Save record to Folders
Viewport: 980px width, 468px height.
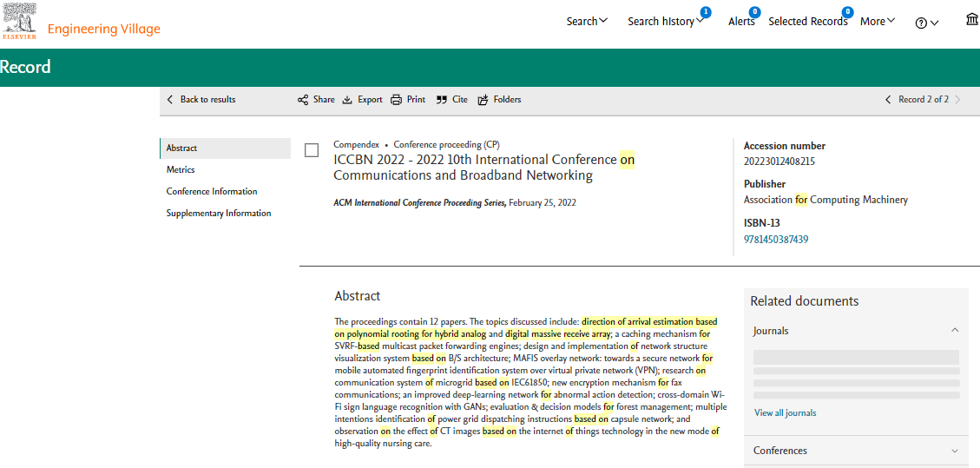pyautogui.click(x=499, y=99)
